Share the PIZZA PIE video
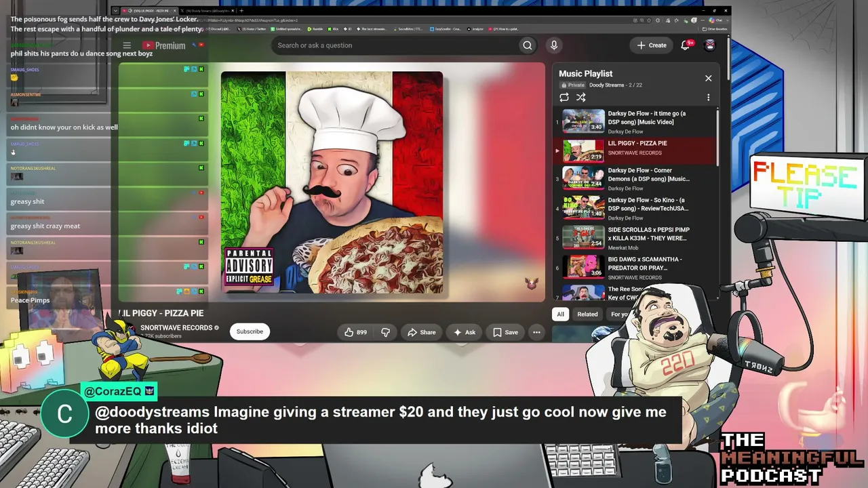This screenshot has height=488, width=868. (422, 332)
